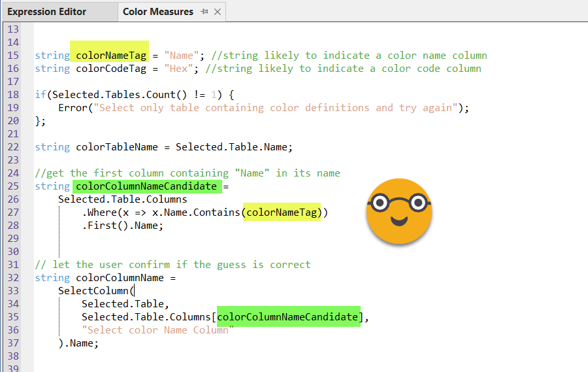
Task: Click comment "let the user confirm" line
Action: pos(172,265)
